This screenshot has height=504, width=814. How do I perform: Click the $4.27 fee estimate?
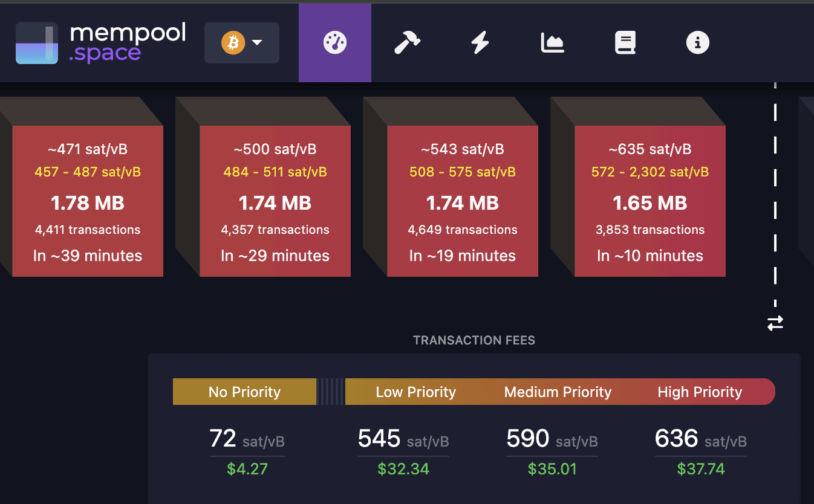pos(247,469)
